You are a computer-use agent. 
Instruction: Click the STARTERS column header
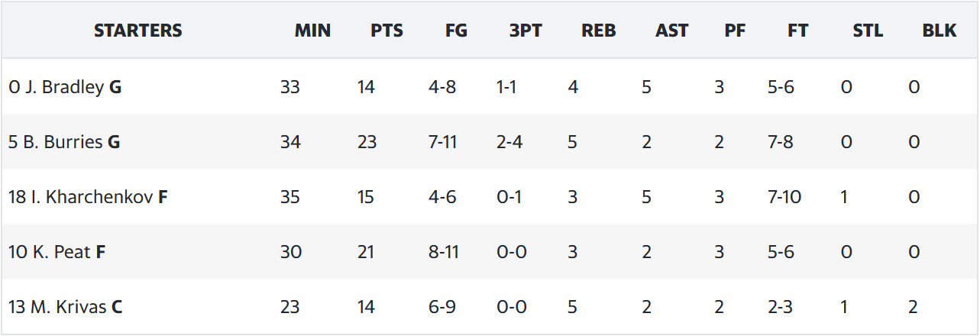click(x=138, y=31)
